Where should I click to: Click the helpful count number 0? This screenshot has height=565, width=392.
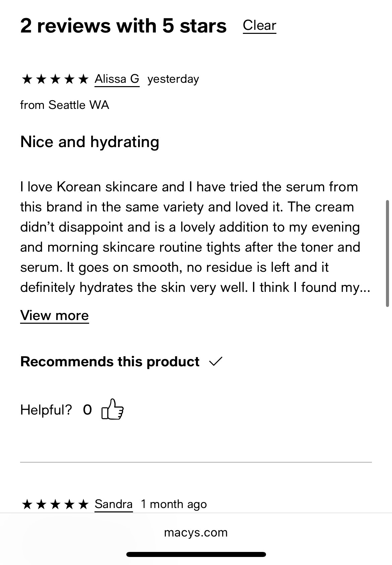tap(87, 410)
